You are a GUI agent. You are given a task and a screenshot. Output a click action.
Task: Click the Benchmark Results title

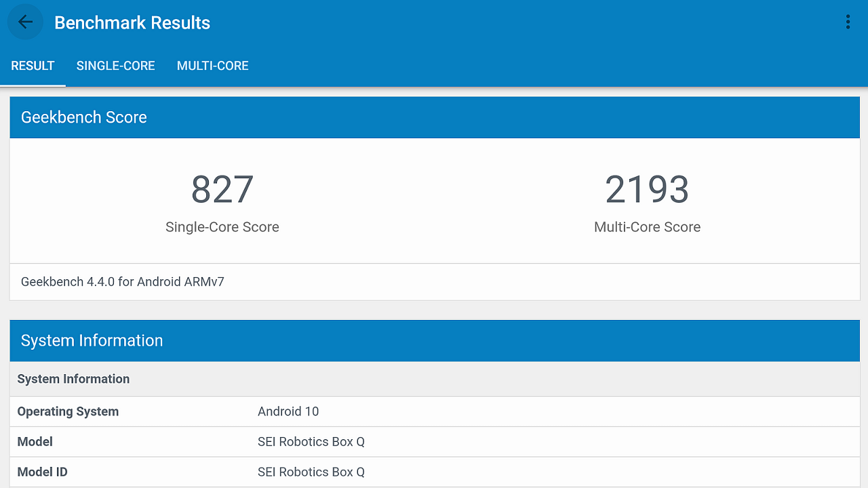tap(132, 23)
